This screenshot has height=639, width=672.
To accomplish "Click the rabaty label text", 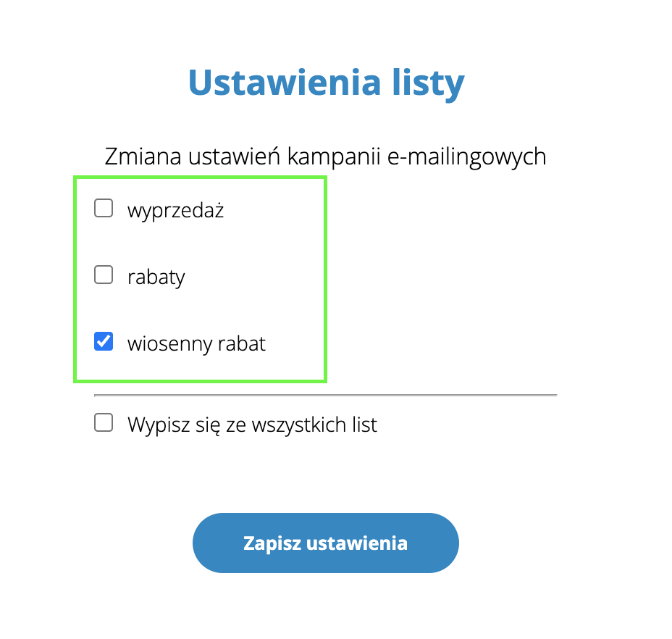I will tap(156, 276).
